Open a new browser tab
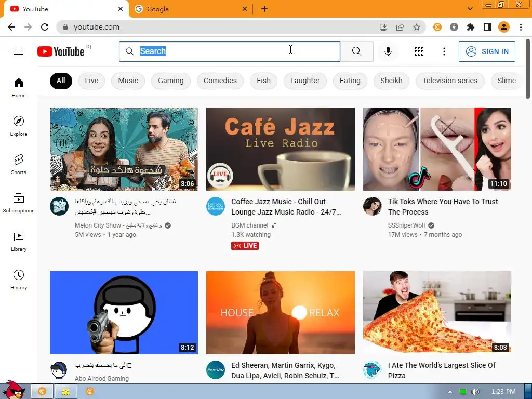The width and height of the screenshot is (532, 399). (x=264, y=9)
